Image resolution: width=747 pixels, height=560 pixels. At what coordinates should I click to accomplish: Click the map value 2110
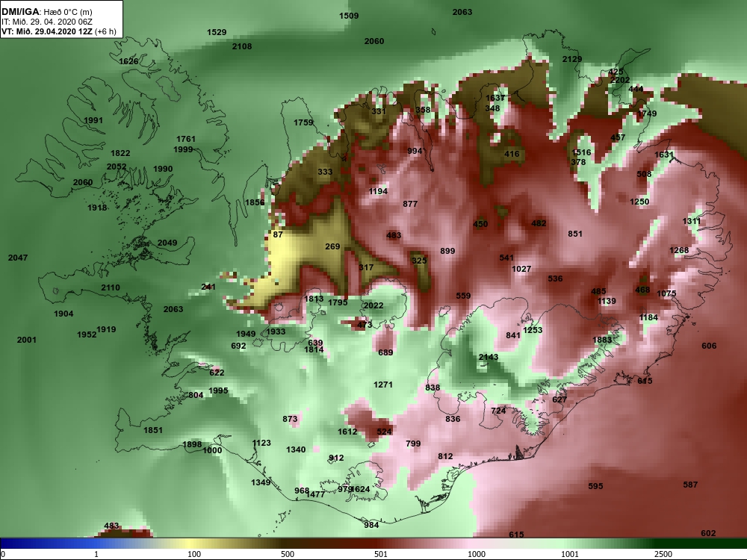(x=111, y=287)
